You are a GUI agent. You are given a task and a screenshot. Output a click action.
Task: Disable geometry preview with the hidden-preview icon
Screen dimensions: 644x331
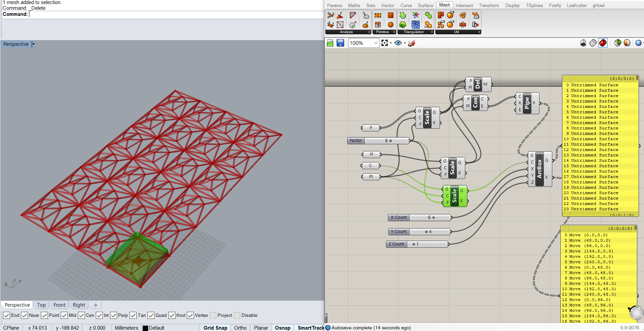583,43
